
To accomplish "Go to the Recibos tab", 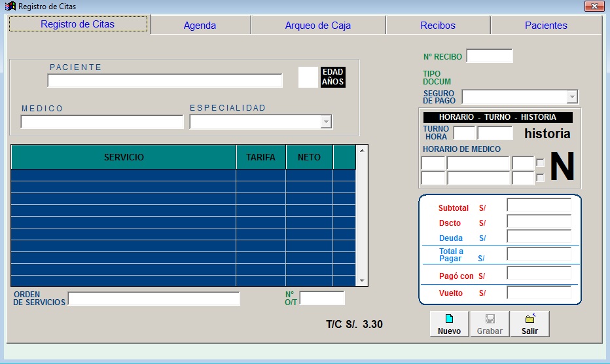I will coord(437,26).
